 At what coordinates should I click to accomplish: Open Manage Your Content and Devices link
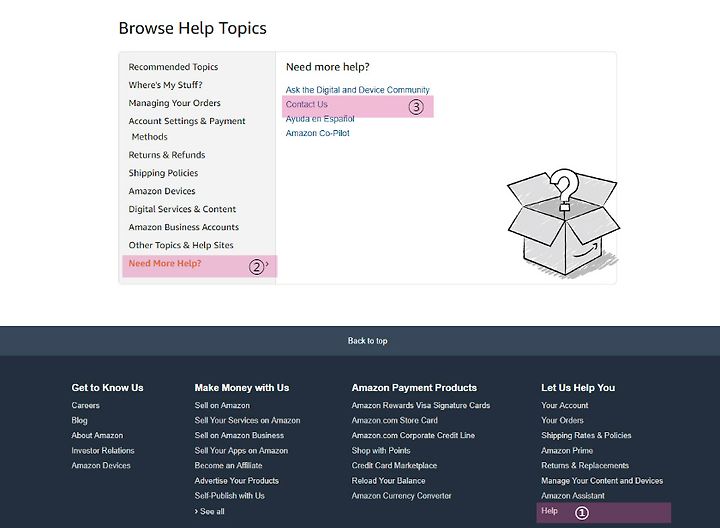602,481
